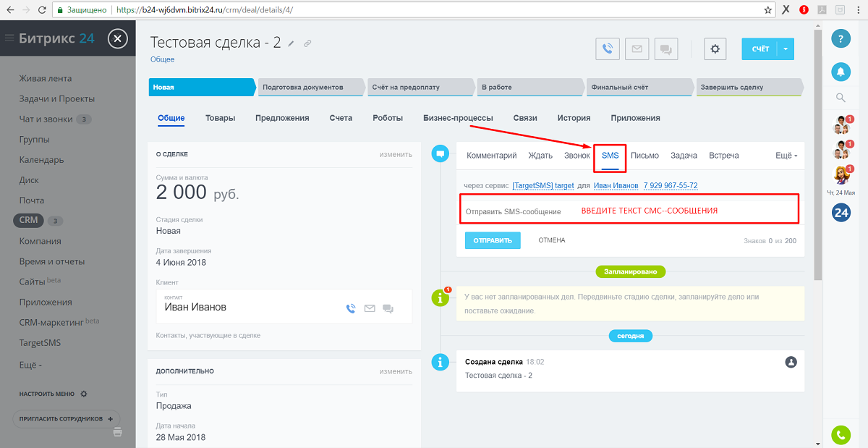Select the Новая deal stage

[203, 87]
